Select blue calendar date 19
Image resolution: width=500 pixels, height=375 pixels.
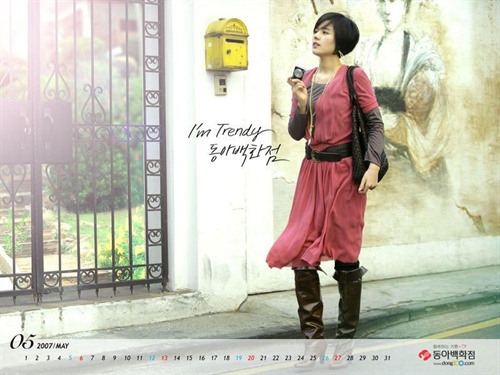239,358
